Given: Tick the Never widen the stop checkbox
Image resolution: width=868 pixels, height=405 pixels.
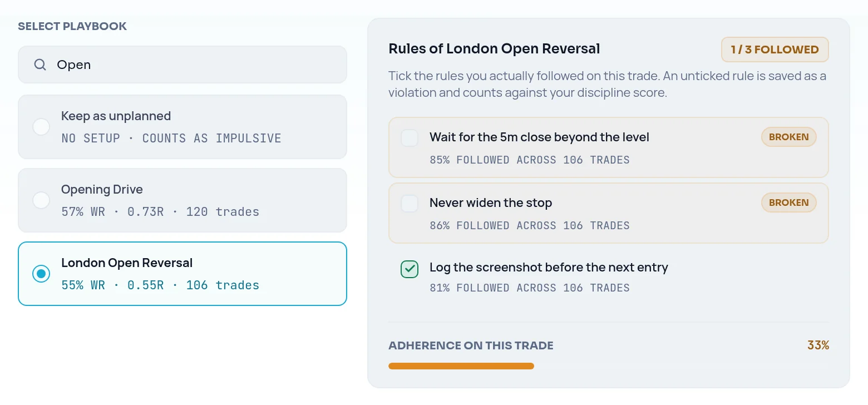Looking at the screenshot, I should click(x=410, y=204).
